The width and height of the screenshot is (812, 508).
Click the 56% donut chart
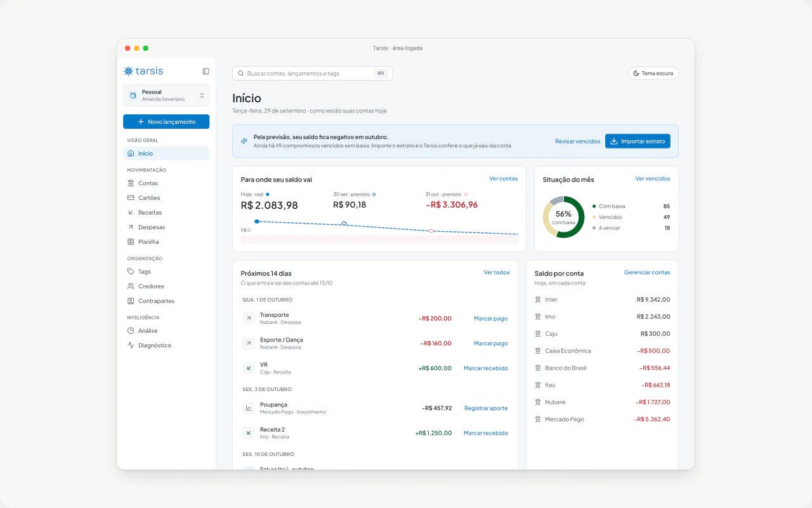coord(563,217)
